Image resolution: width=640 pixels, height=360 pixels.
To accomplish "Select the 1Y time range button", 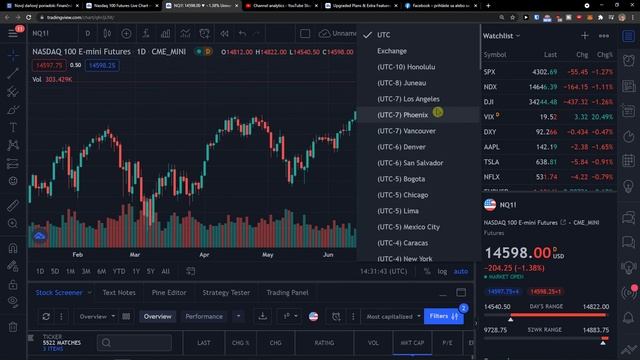I will (x=136, y=271).
